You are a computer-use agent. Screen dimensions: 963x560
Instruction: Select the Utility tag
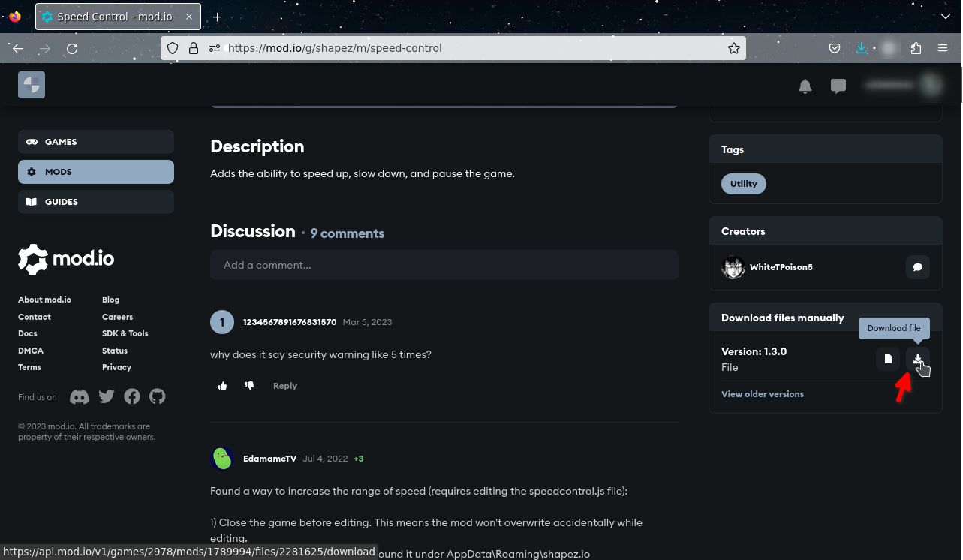point(744,184)
